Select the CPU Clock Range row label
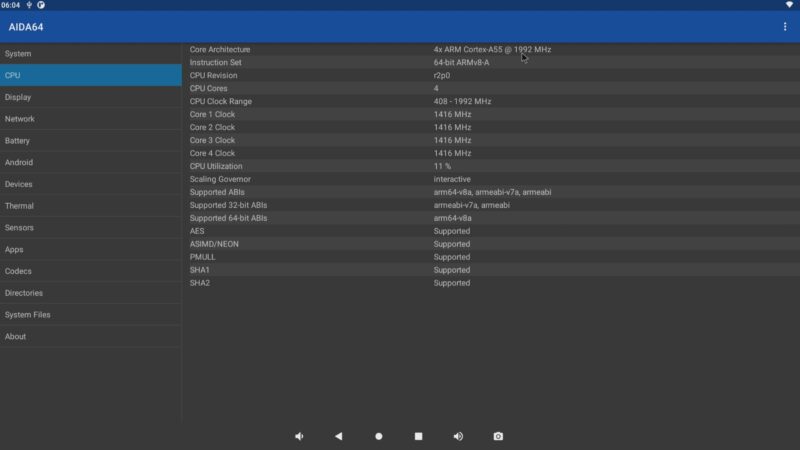800x450 pixels. pos(221,101)
